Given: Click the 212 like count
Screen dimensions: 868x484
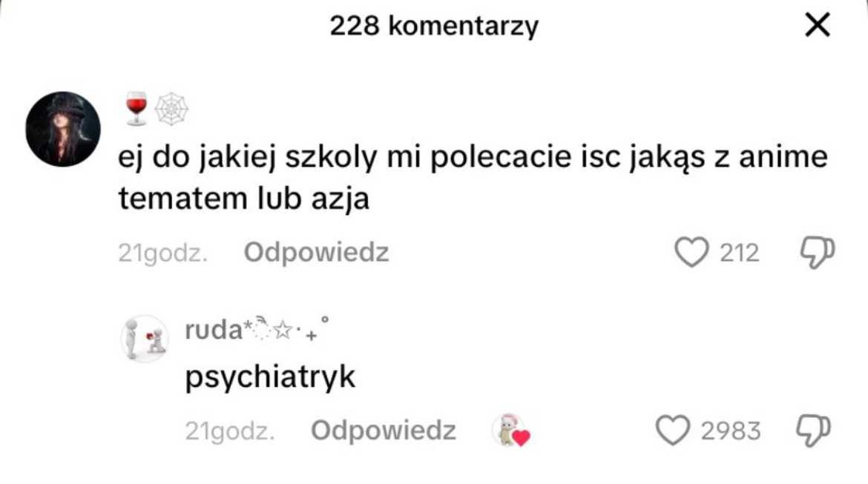Looking at the screenshot, I should (x=739, y=253).
